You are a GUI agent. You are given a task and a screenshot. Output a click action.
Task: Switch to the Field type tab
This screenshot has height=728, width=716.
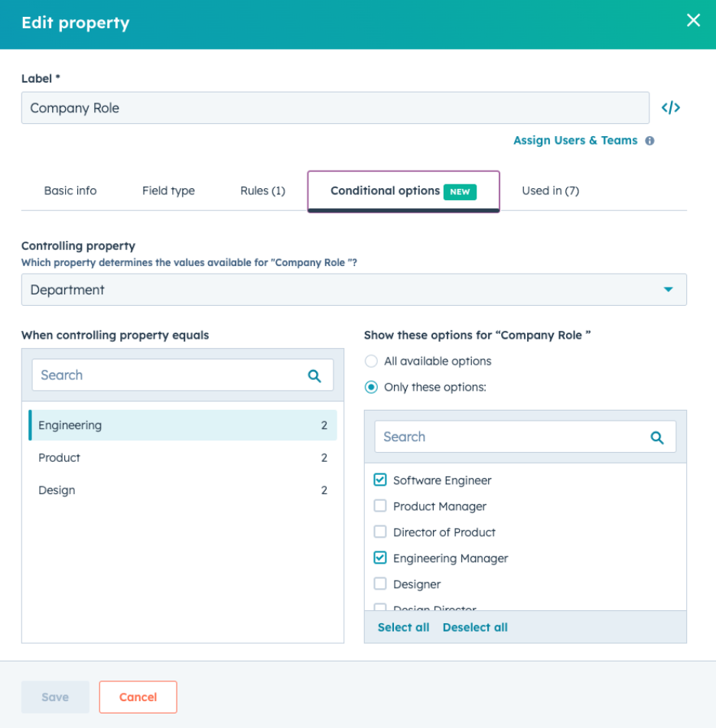[x=168, y=191]
